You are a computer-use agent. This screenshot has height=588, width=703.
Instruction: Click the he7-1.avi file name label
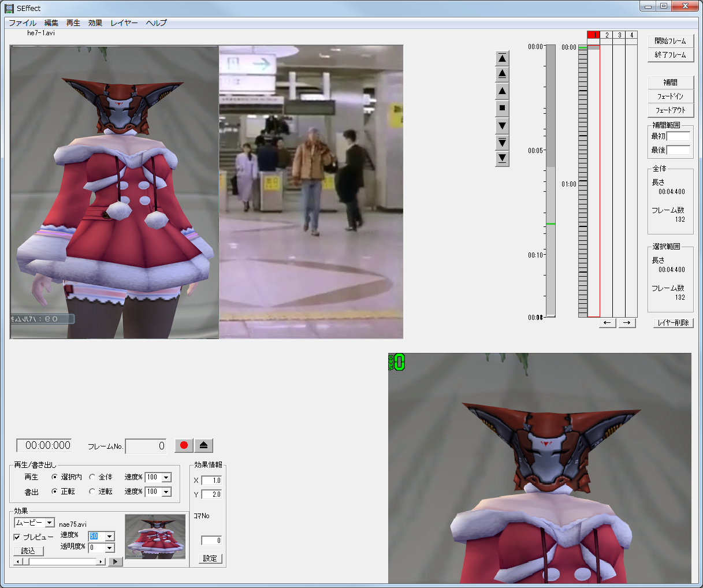[x=41, y=33]
